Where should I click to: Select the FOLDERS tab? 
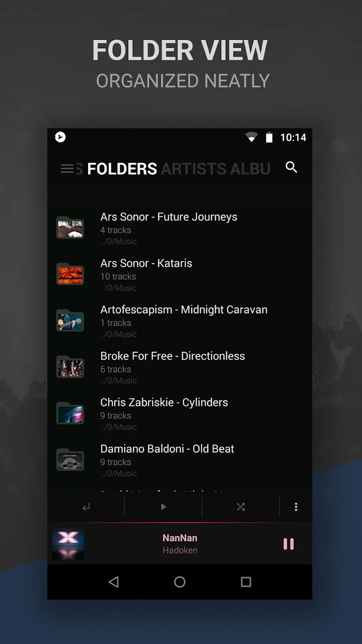[122, 169]
